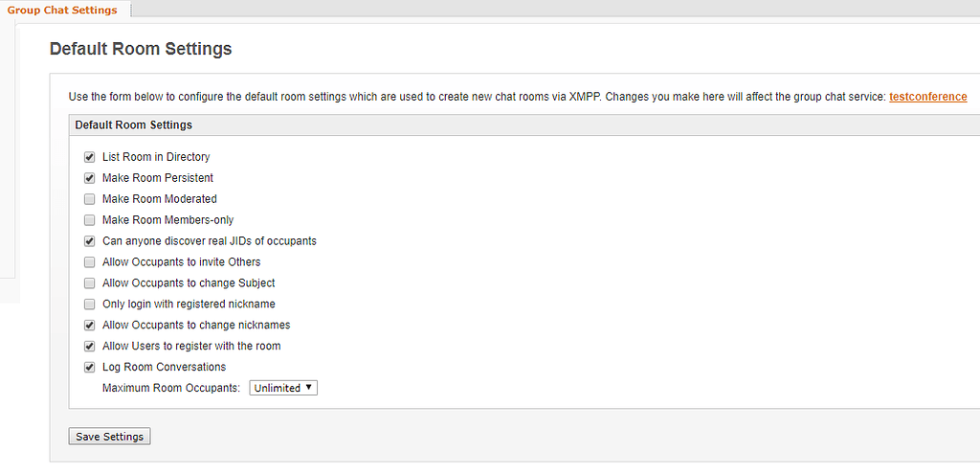Screen dimensions: 980x474
Task: Uncheck discover real JIDs of occupants
Action: tap(89, 241)
